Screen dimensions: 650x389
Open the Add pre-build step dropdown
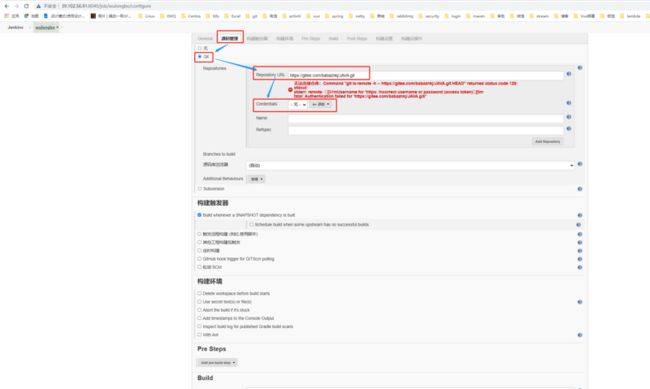click(x=217, y=363)
